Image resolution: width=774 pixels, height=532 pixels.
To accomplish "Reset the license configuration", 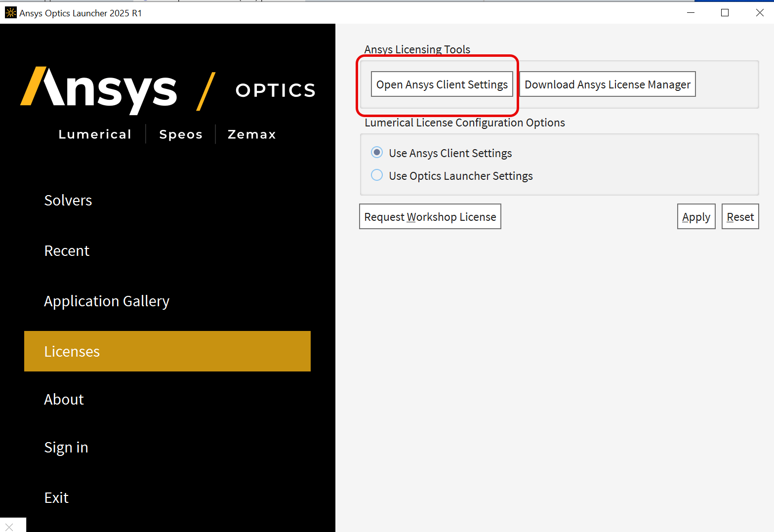I will [740, 216].
